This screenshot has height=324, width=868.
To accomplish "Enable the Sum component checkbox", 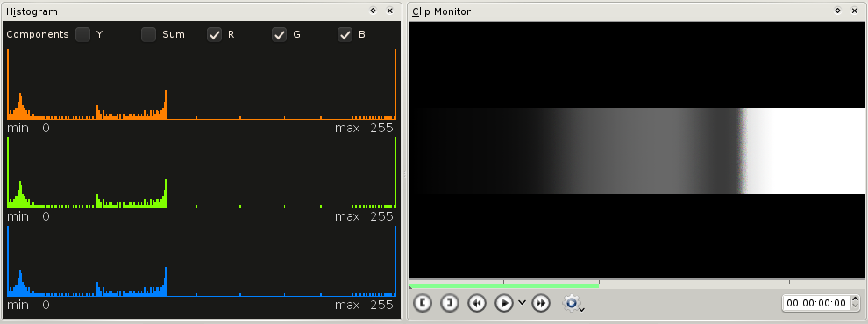I will pos(148,34).
